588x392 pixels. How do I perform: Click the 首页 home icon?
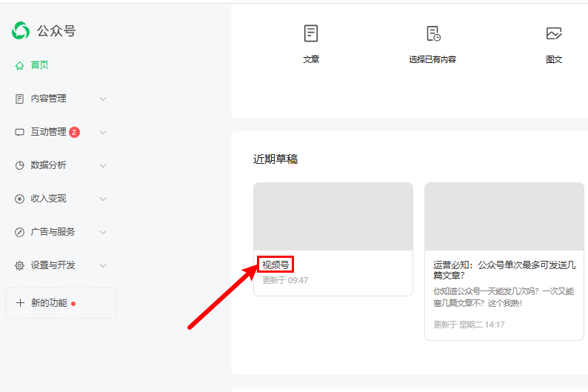[x=20, y=65]
